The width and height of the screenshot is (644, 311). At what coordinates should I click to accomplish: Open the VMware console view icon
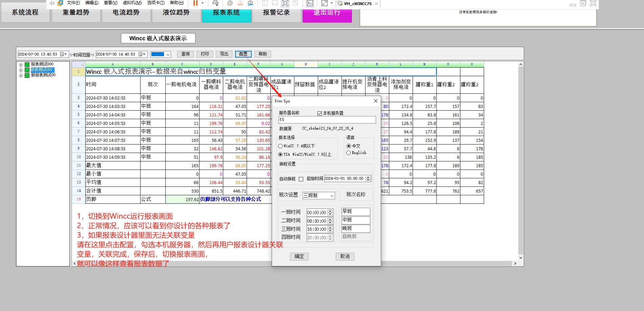tap(310, 3)
